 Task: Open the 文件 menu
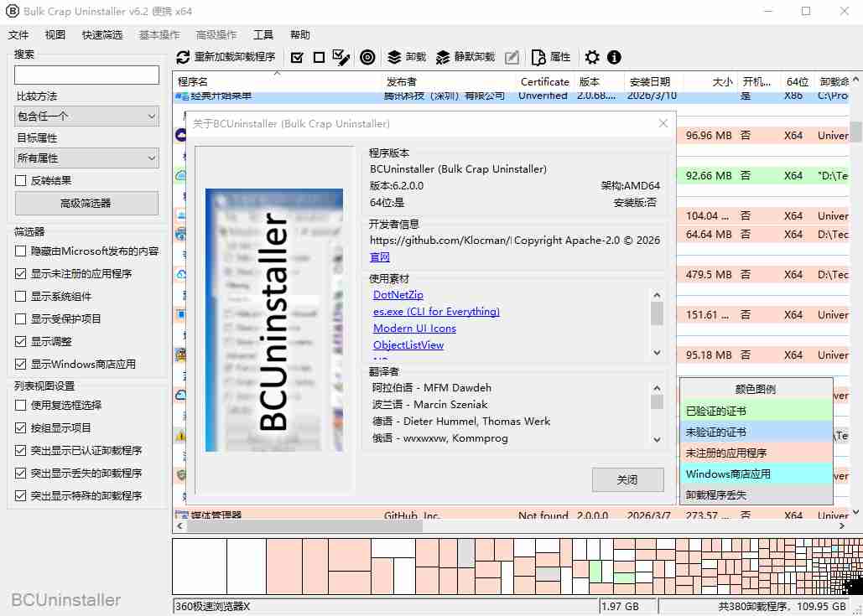click(18, 34)
